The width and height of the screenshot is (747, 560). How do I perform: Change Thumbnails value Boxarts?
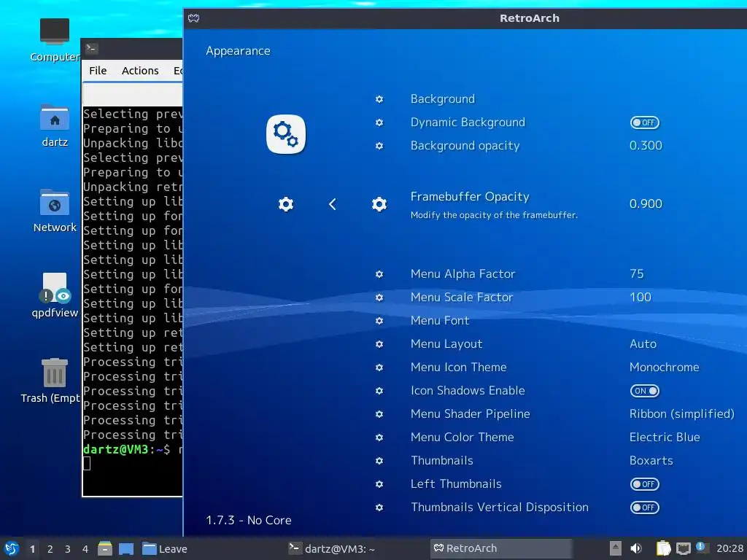tap(651, 461)
